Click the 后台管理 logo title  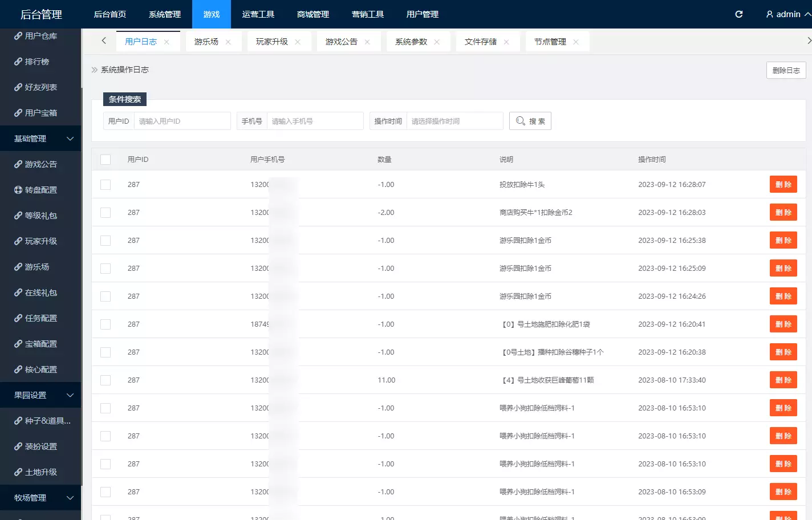point(41,15)
